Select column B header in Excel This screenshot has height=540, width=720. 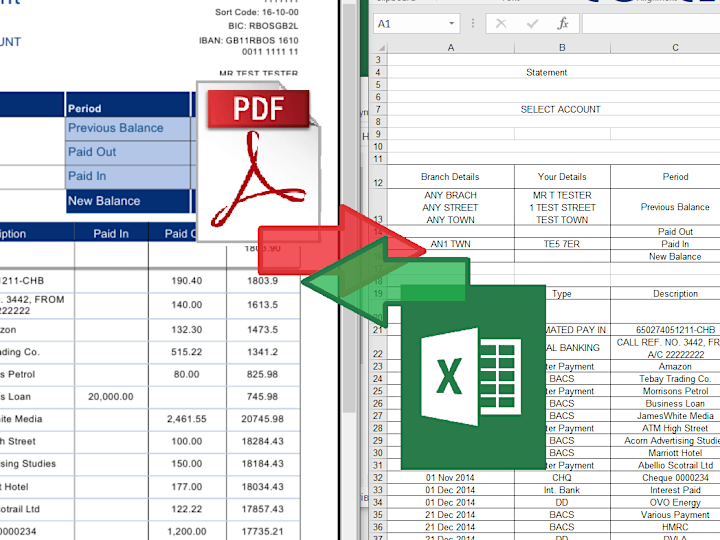pos(562,48)
